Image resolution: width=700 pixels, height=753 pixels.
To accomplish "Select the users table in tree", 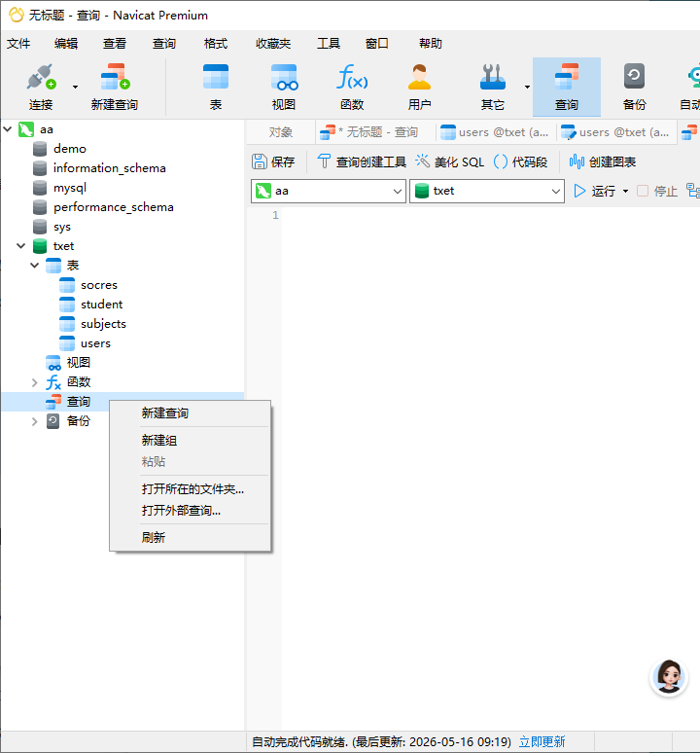I will point(95,343).
